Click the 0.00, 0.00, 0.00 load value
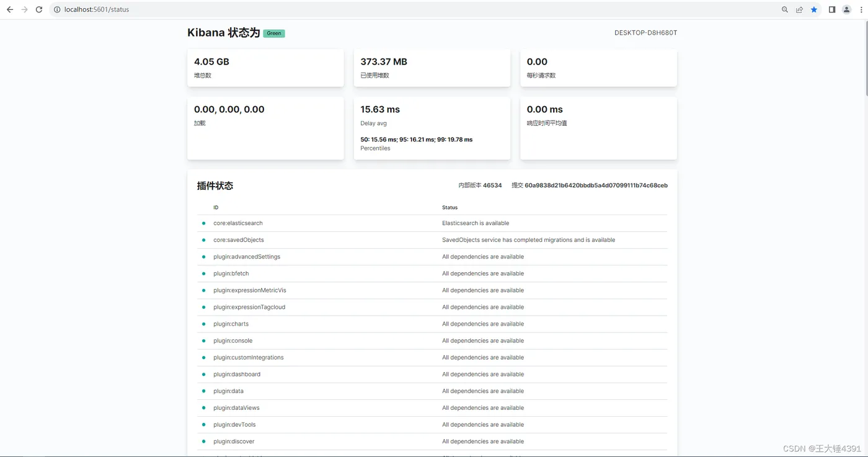868x457 pixels. point(229,109)
